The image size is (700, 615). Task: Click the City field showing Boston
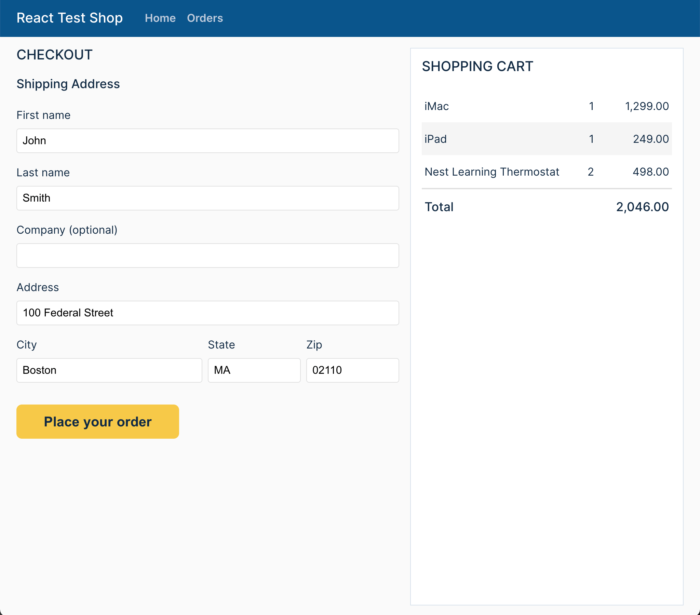(x=109, y=370)
